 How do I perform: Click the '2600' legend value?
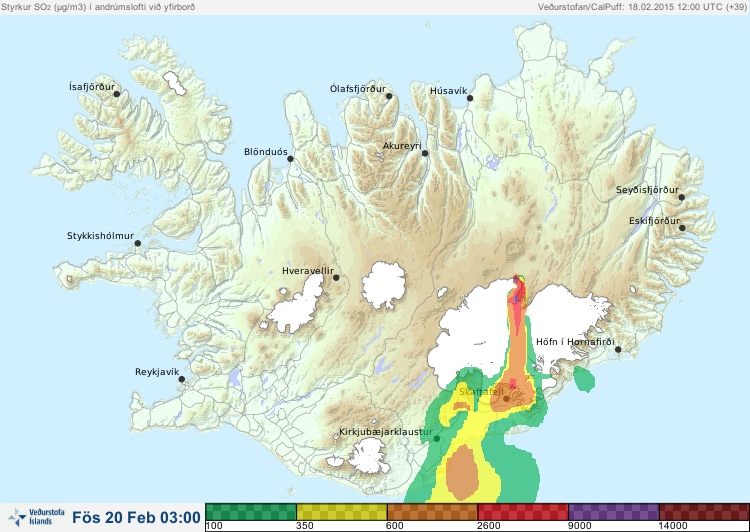[x=488, y=526]
